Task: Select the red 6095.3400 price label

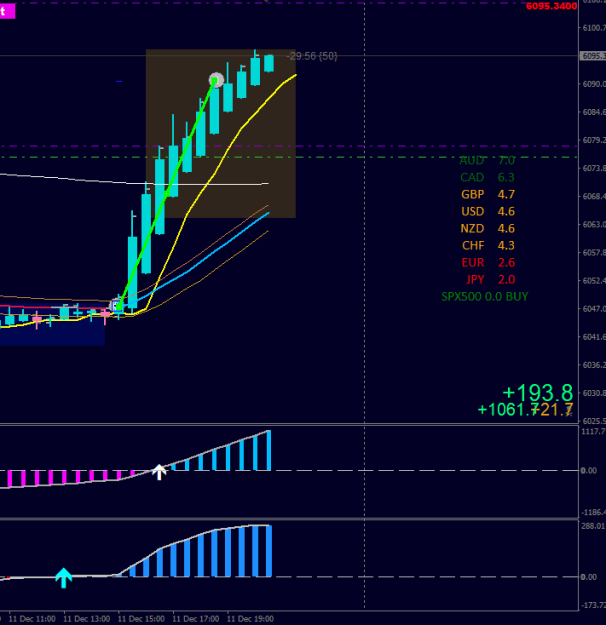Action: click(x=551, y=6)
